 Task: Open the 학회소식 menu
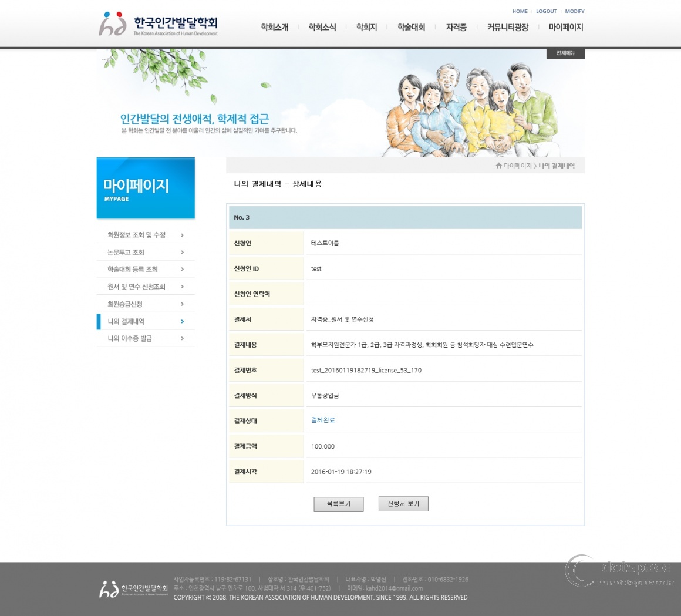322,26
